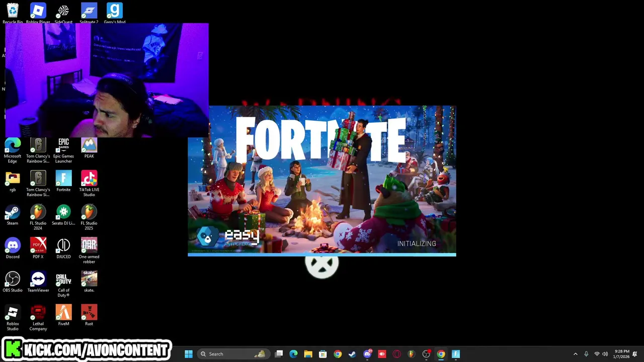Select the Roblox Studio desktop icon

pos(13,318)
